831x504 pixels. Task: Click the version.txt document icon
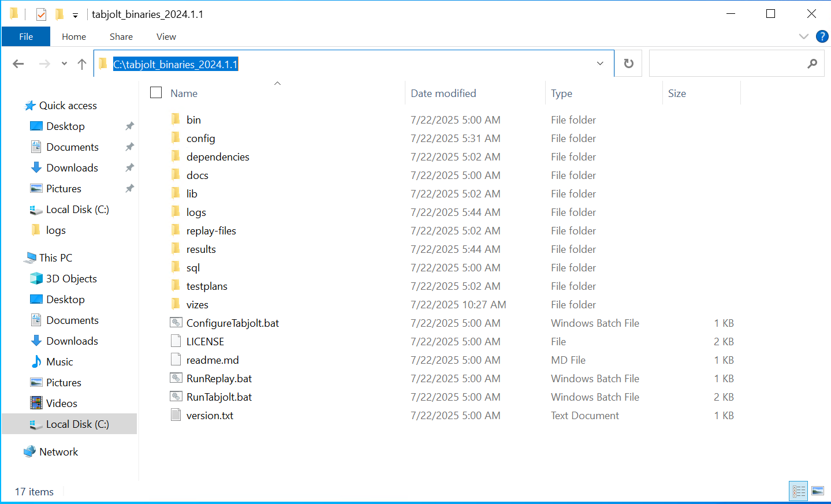pyautogui.click(x=176, y=415)
